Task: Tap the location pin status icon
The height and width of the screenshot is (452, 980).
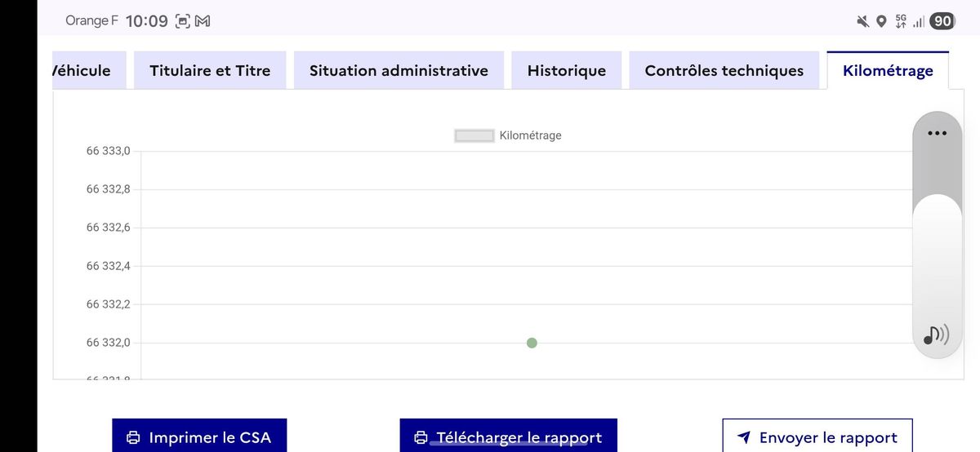Action: 881,21
